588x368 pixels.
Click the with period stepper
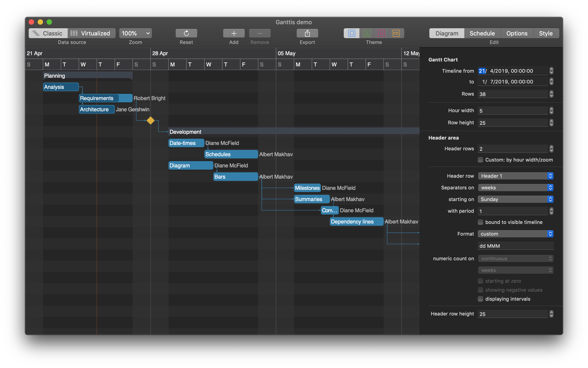tap(551, 211)
